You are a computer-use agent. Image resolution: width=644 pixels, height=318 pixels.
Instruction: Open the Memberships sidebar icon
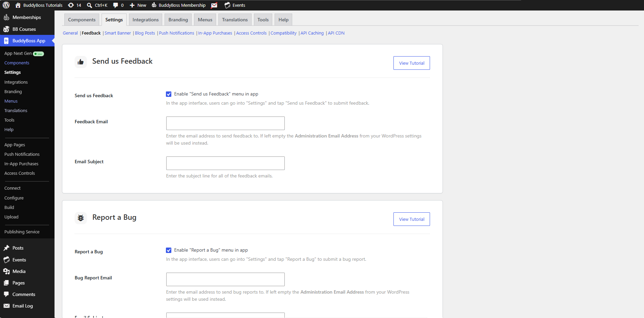6,17
